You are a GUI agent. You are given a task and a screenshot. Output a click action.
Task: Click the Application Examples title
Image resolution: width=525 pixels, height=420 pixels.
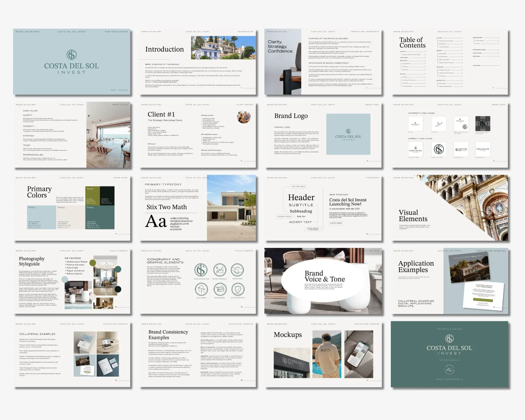(x=416, y=266)
